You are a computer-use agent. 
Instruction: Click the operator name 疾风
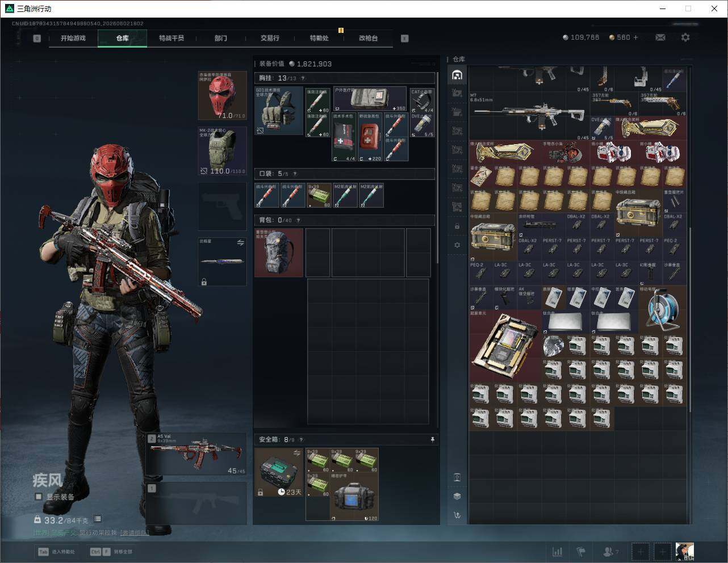coord(47,480)
